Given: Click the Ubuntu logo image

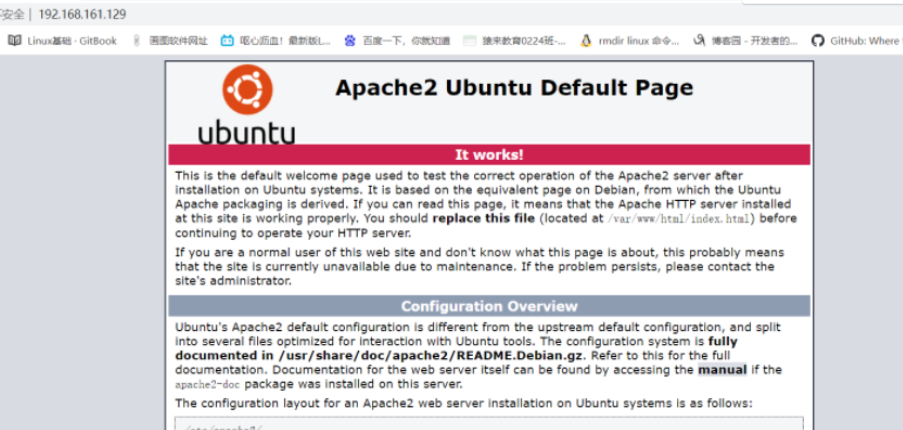Looking at the screenshot, I should (247, 104).
